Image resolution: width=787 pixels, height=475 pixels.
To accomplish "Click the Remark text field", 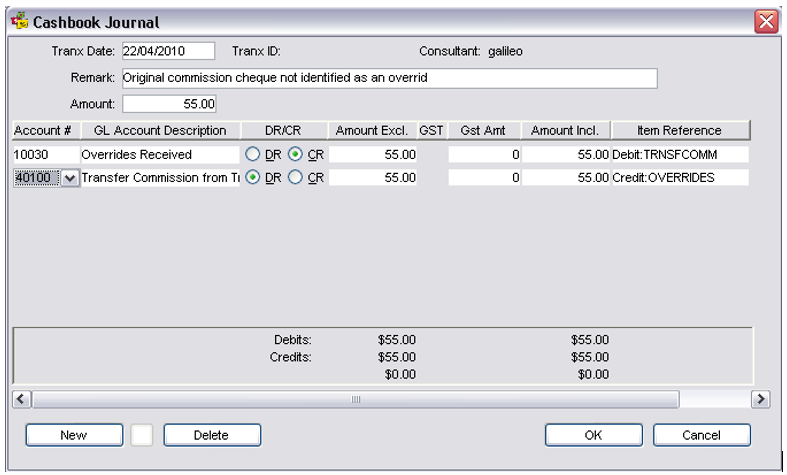I will [x=389, y=78].
